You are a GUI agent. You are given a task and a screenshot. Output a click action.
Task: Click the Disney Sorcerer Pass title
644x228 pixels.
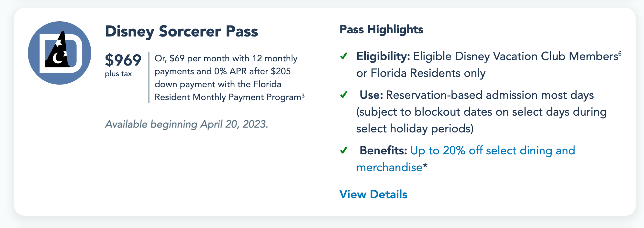pos(182,31)
